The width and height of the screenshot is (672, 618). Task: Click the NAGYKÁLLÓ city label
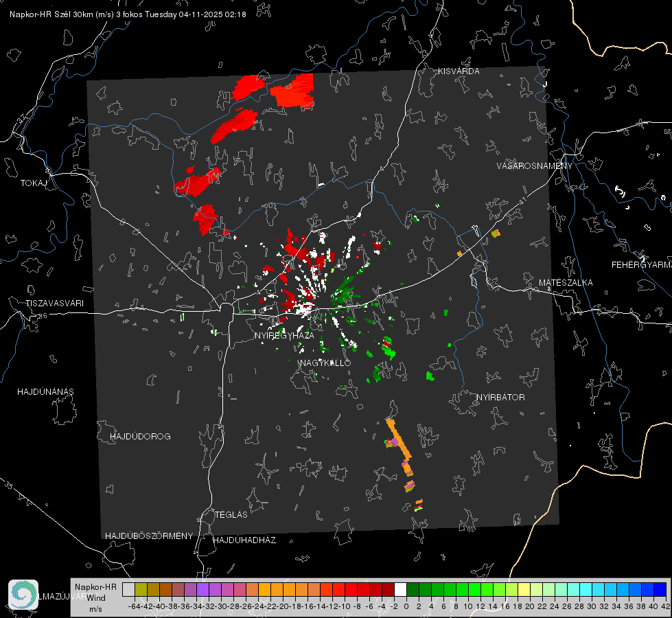[x=325, y=363]
